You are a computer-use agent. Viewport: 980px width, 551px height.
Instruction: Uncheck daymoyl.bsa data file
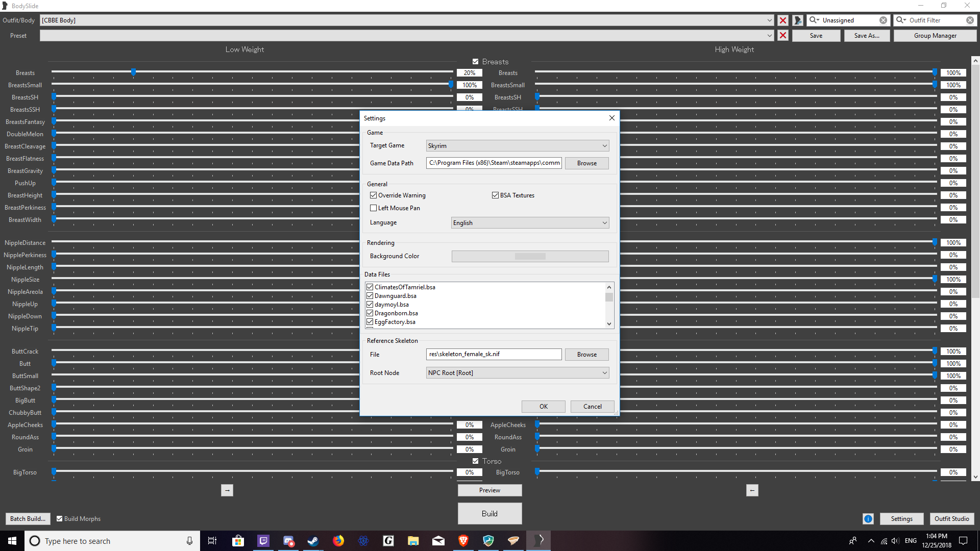(x=370, y=305)
